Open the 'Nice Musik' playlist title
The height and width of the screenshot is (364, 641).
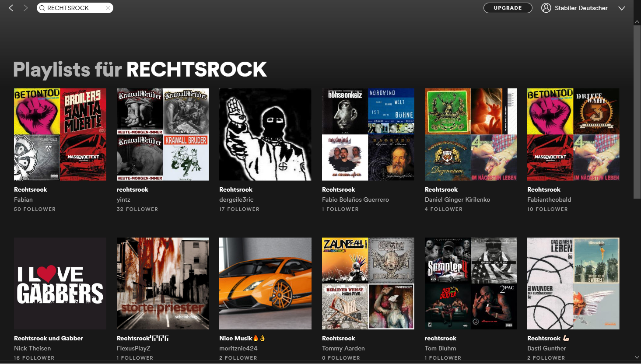coord(242,338)
